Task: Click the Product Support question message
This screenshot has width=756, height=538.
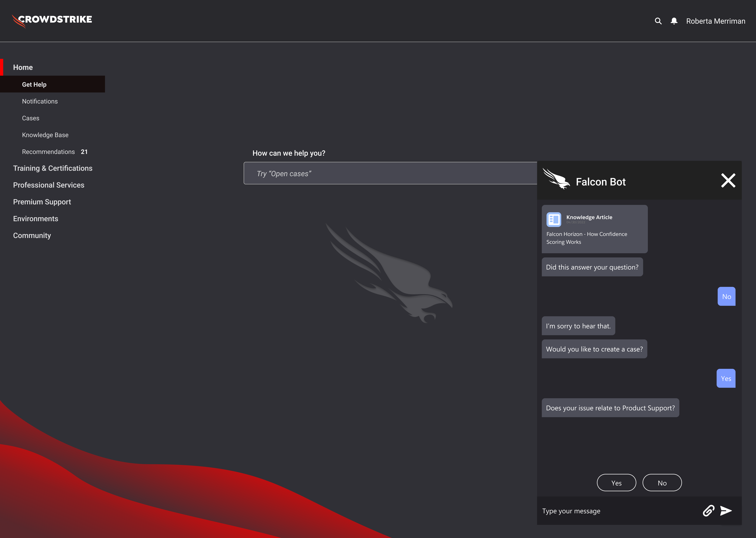Action: [610, 408]
